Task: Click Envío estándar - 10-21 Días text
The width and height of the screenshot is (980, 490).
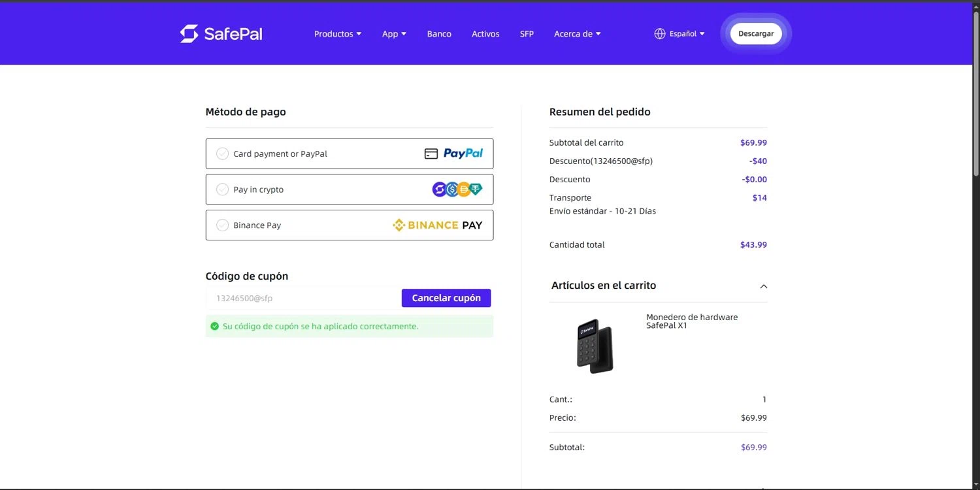Action: point(602,211)
